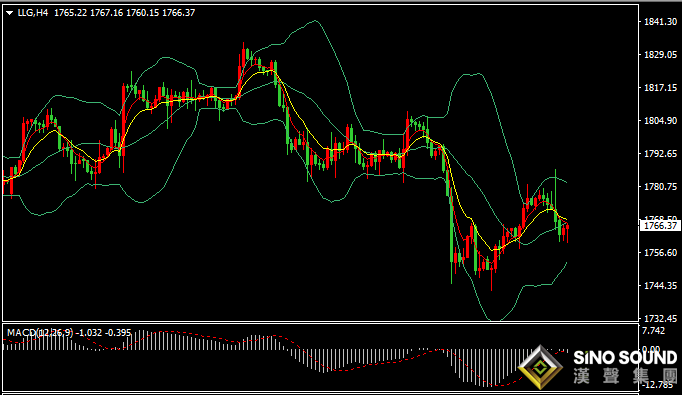Click the MACD scale label -12.785
Screen dimensions: 682x395
pyautogui.click(x=658, y=385)
